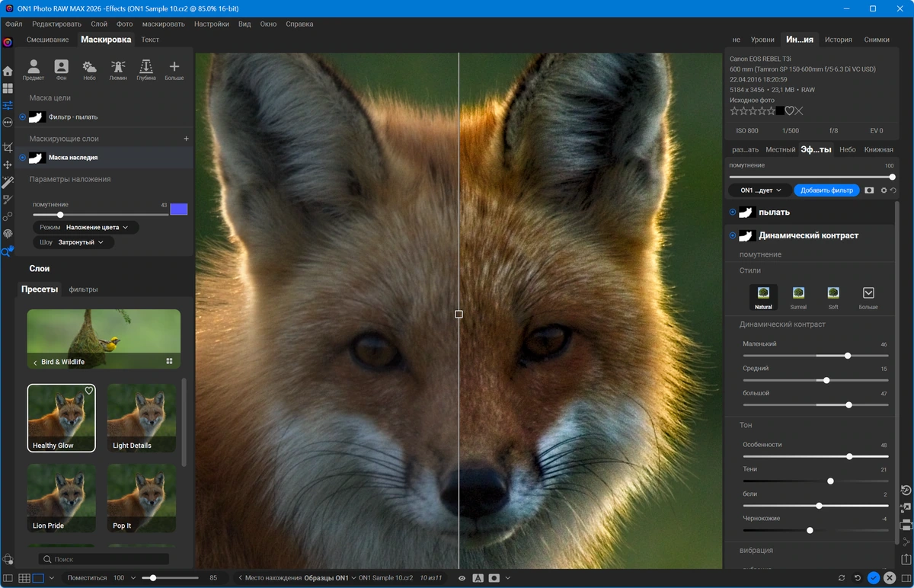Image resolution: width=914 pixels, height=588 pixels.
Task: Click the blue checkmark Done icon
Action: coord(874,578)
